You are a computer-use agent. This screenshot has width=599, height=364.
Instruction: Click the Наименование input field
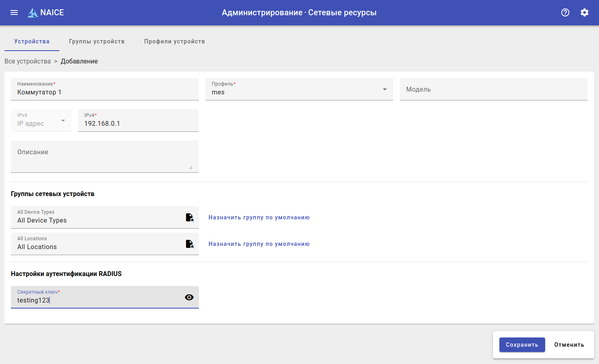coord(104,92)
